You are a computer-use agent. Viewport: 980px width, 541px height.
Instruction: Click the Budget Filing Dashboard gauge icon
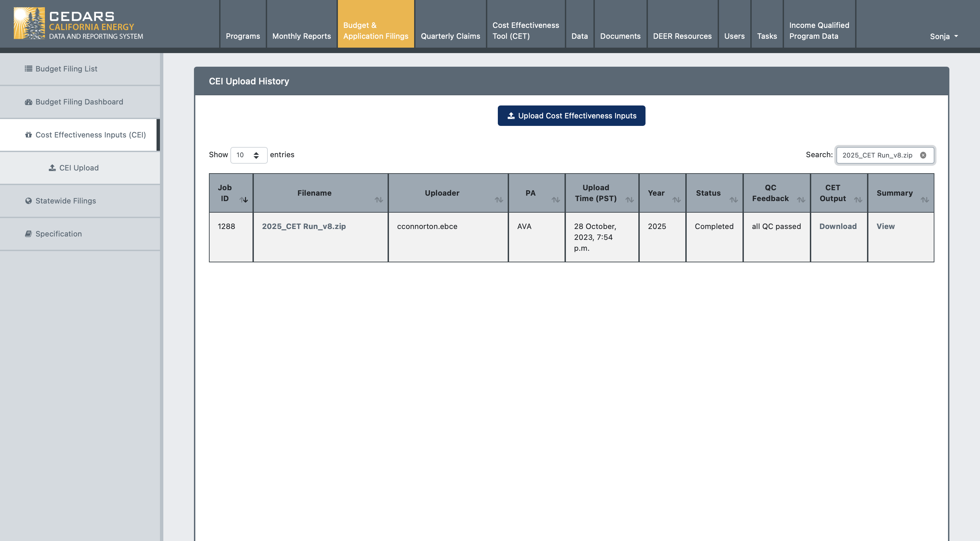(x=28, y=102)
